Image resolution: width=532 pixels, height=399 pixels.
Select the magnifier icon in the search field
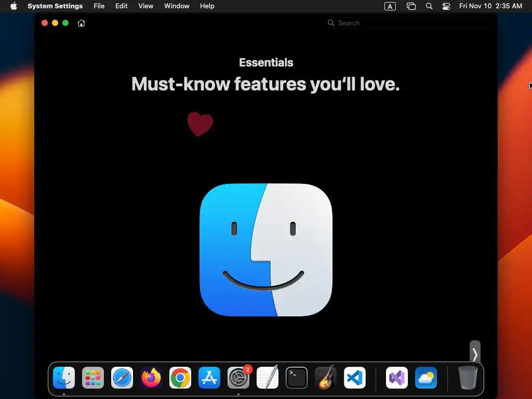pos(331,23)
